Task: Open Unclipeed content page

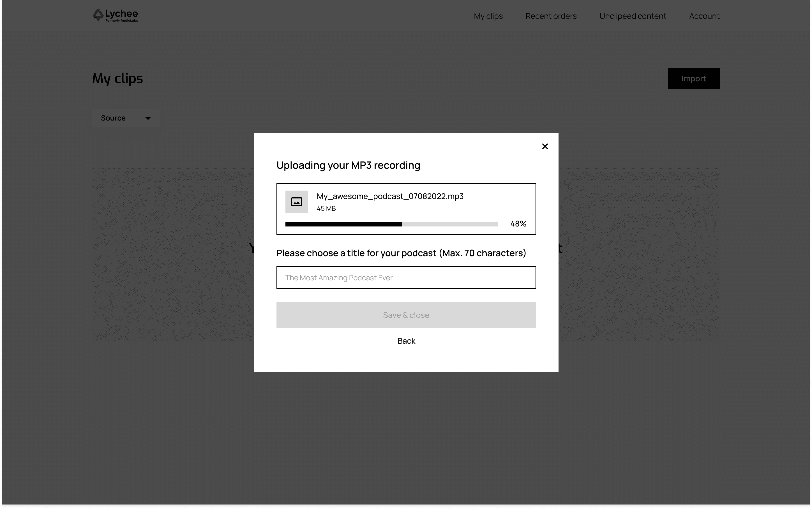Action: (x=633, y=16)
